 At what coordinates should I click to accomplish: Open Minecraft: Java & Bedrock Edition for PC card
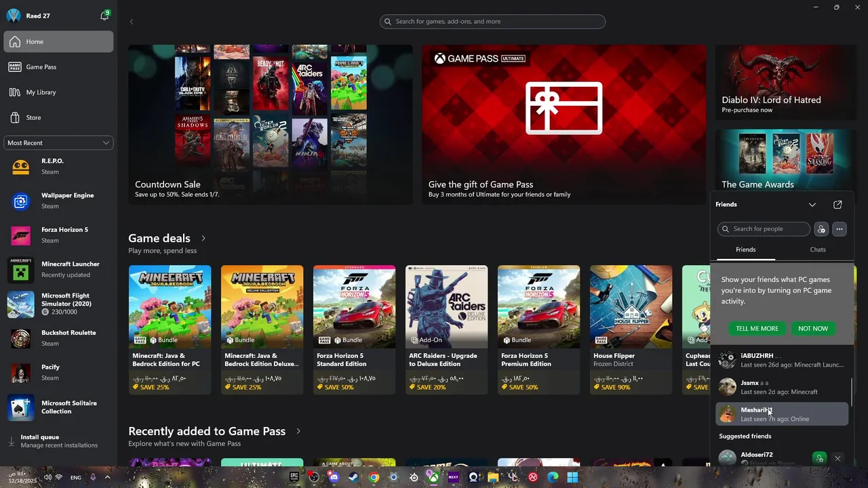[x=170, y=329]
